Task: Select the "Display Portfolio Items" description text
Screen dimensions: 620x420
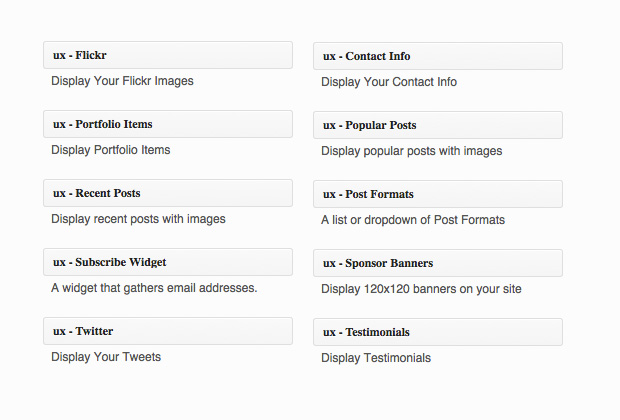Action: coord(111,150)
